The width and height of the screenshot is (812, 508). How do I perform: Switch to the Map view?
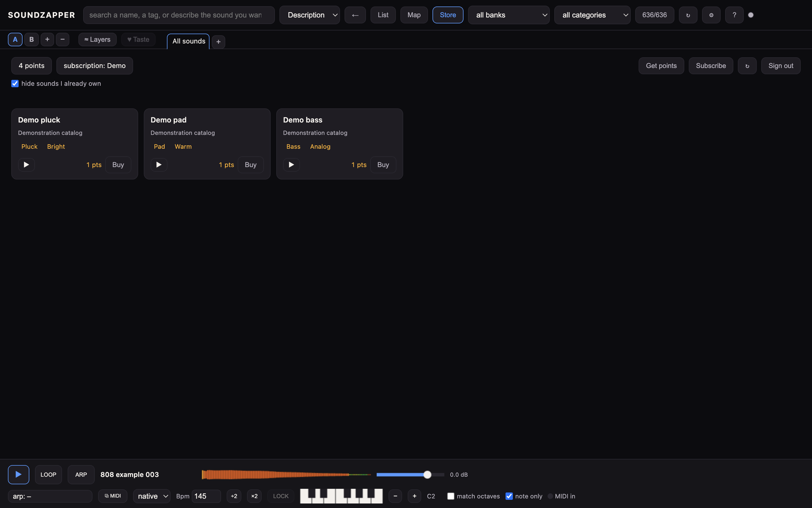(414, 15)
